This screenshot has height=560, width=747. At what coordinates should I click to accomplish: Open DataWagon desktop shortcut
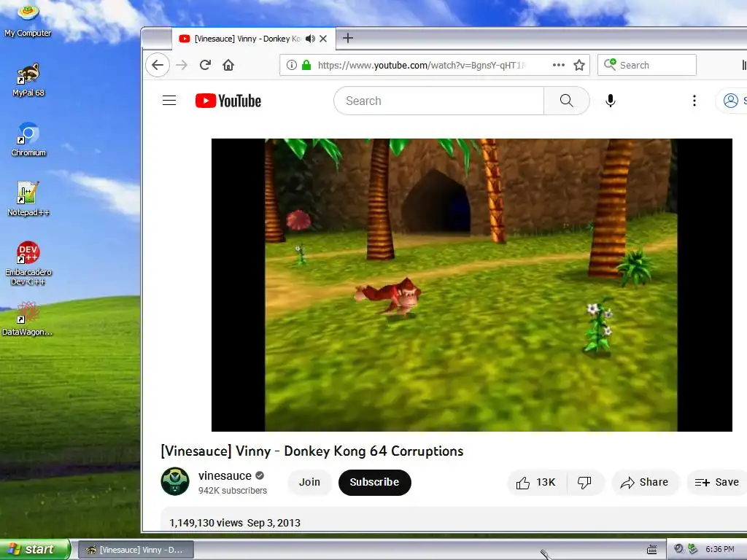tap(28, 319)
